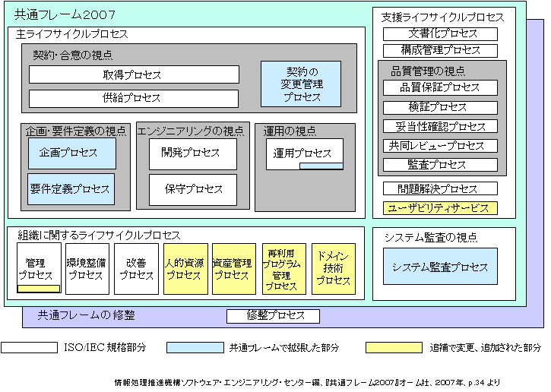
Task: Select the ドメイン技術プロセス box
Action: 333,269
